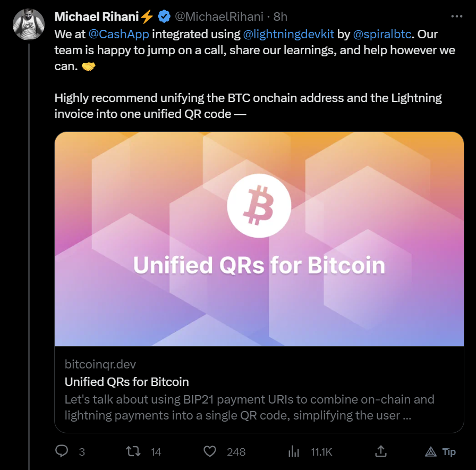Open the @CashApp mention link
Image resolution: width=476 pixels, height=470 pixels.
(x=118, y=35)
